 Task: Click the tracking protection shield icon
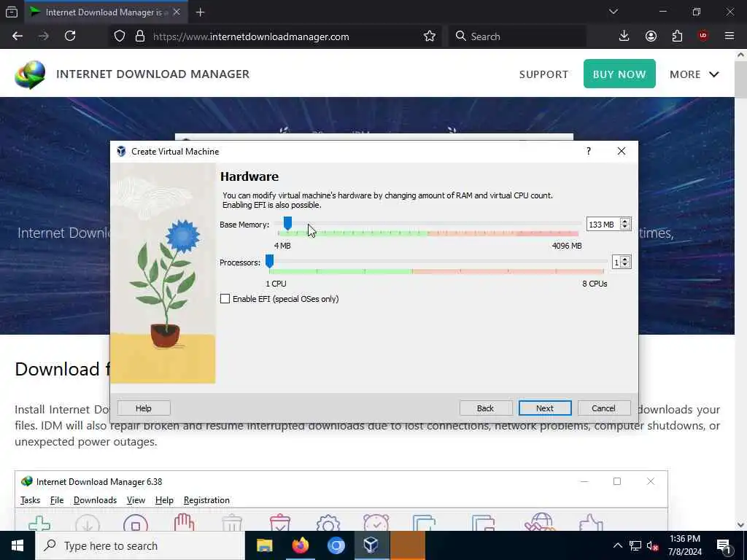pos(120,36)
